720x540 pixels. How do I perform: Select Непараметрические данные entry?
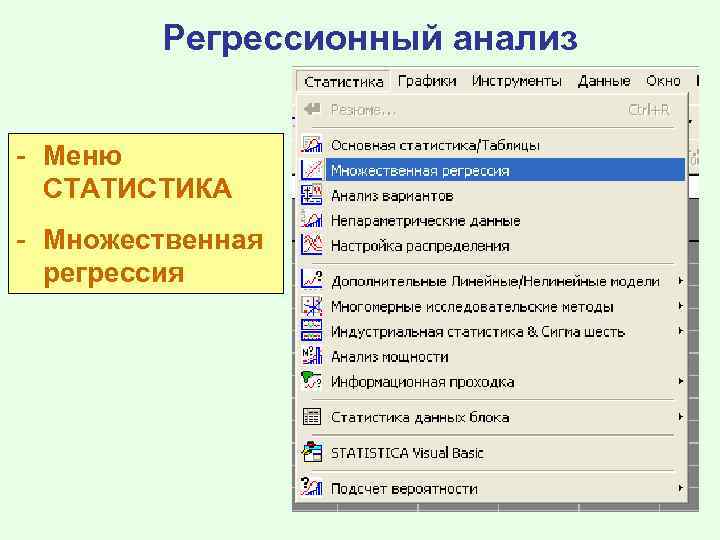(493, 220)
